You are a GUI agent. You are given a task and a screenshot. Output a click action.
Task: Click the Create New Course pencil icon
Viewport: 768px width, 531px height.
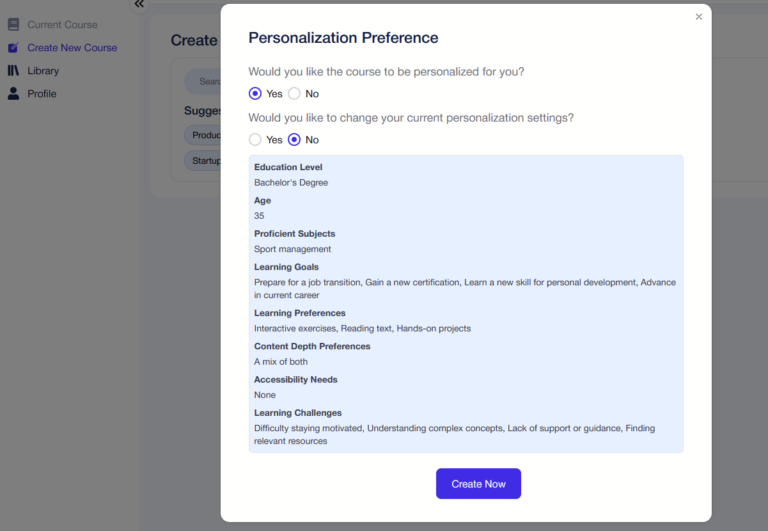[13, 47]
